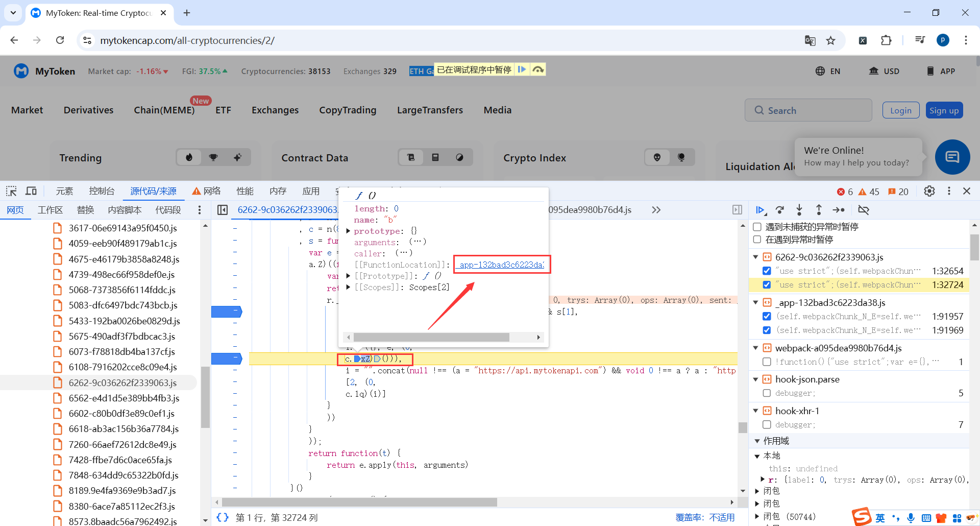Open Chrome profile avatar

tap(943, 40)
